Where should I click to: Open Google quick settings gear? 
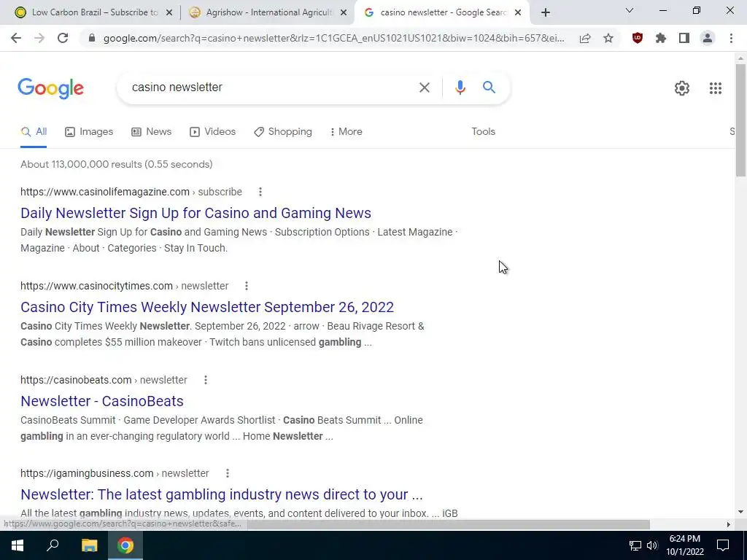(682, 88)
